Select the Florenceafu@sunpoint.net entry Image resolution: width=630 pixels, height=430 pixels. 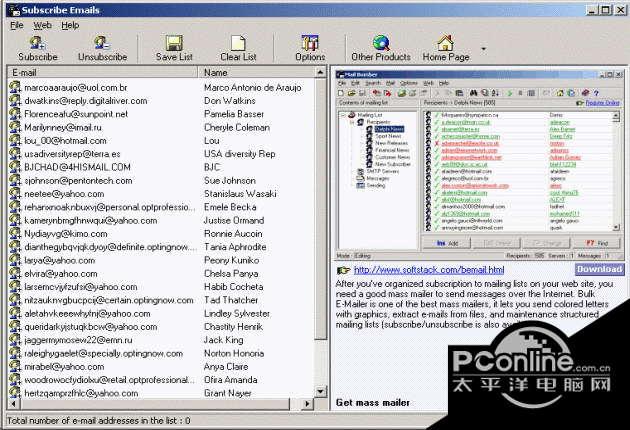[76, 114]
